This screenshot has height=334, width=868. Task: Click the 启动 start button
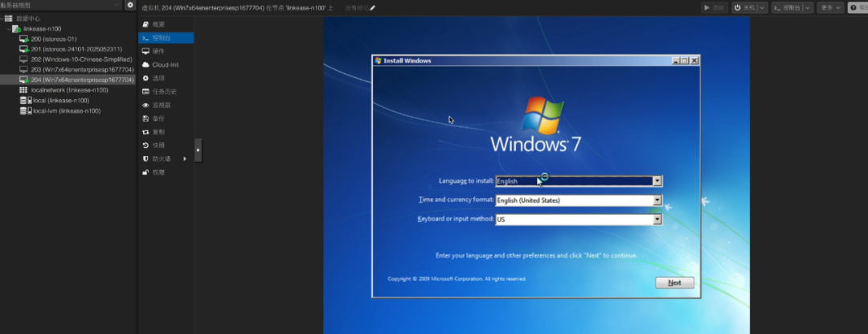point(714,8)
